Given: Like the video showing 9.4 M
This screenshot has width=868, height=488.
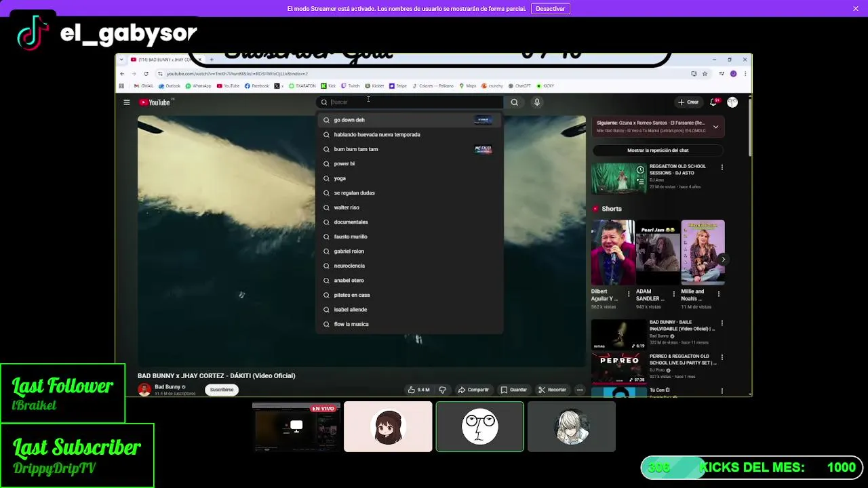Looking at the screenshot, I should (418, 390).
